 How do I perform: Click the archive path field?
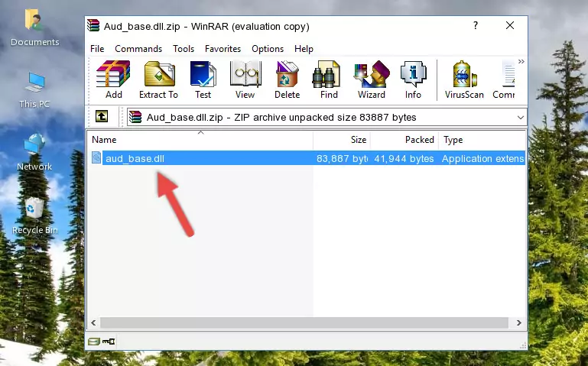326,117
